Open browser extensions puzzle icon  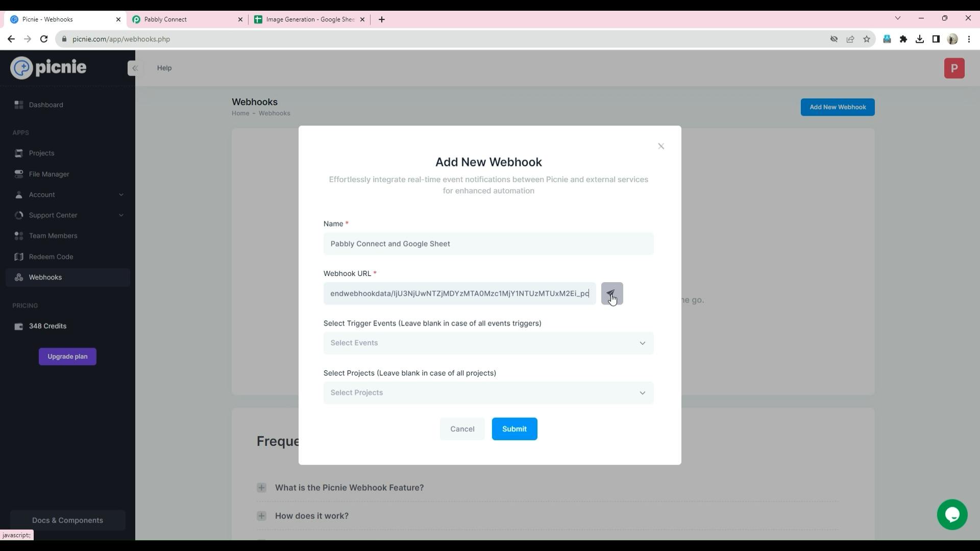tap(903, 39)
